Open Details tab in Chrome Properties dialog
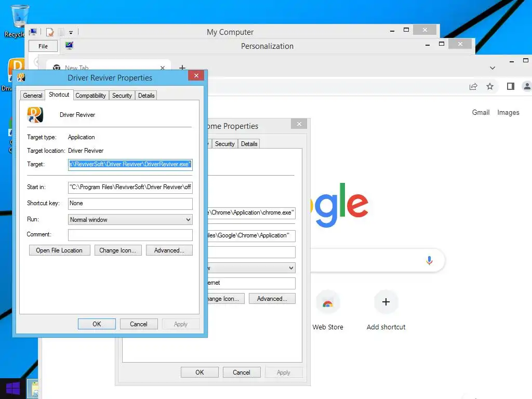This screenshot has height=399, width=532. click(249, 144)
